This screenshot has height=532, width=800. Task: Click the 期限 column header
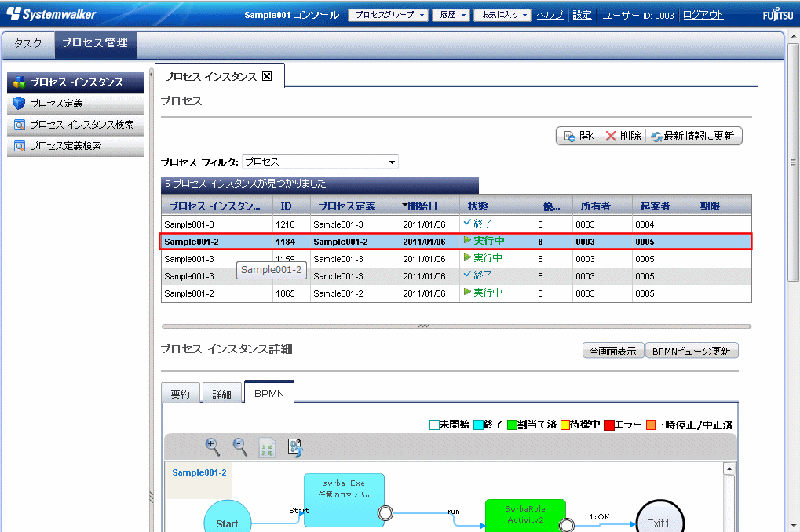coord(721,206)
